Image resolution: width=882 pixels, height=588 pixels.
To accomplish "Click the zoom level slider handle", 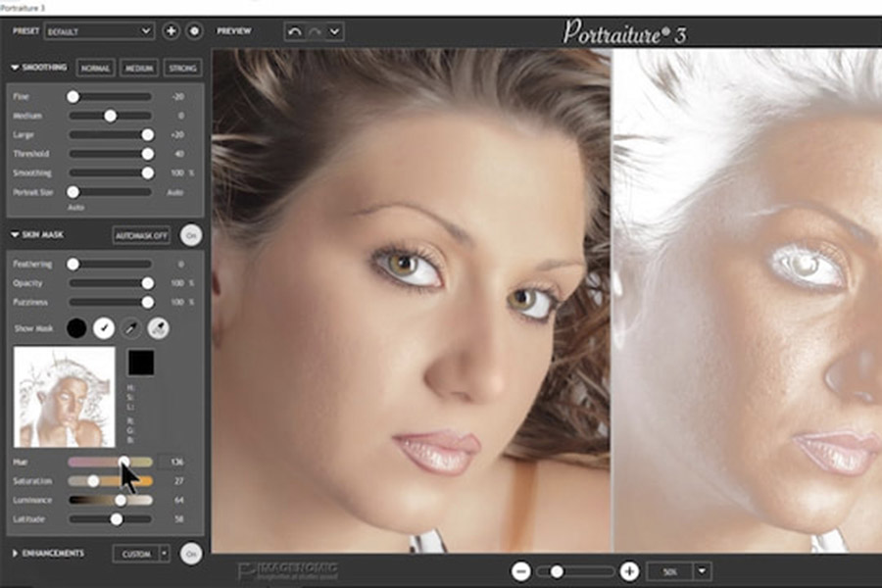I will pos(557,572).
